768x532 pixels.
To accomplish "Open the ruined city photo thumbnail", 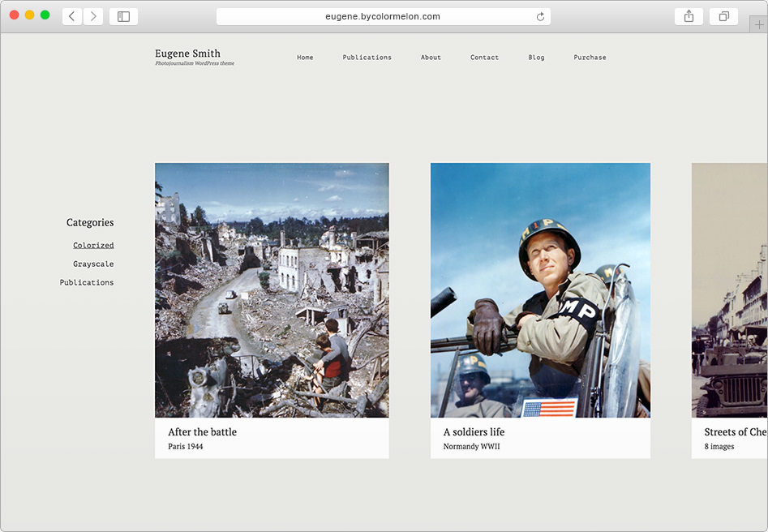I will tap(272, 290).
